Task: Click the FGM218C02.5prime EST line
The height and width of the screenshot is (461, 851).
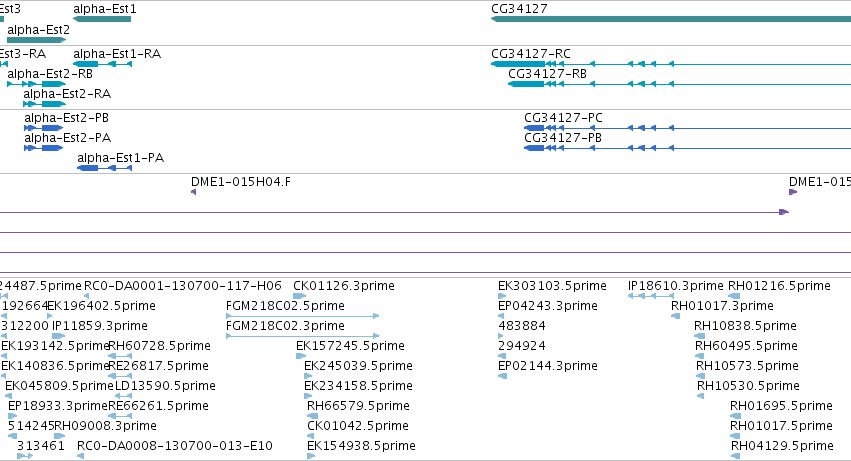Action: tap(302, 315)
